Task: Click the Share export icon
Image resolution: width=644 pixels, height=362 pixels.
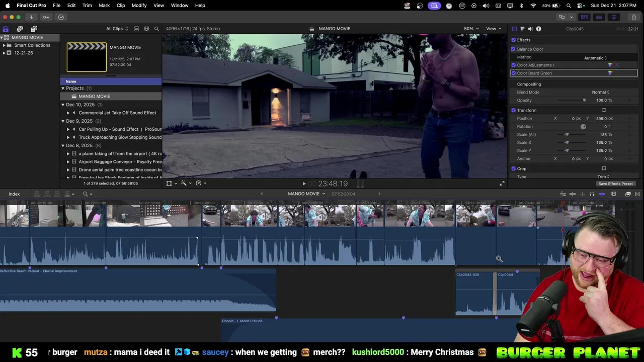Action: pos(633,17)
